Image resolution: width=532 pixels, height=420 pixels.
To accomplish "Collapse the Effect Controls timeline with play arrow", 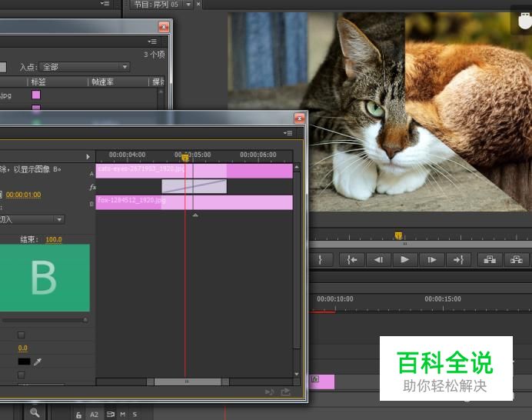I will (x=88, y=156).
